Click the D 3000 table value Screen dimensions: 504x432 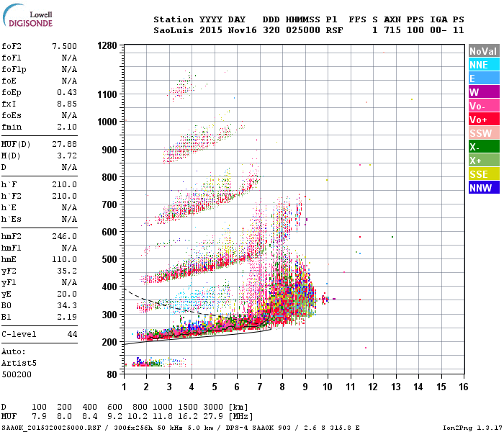213,408
